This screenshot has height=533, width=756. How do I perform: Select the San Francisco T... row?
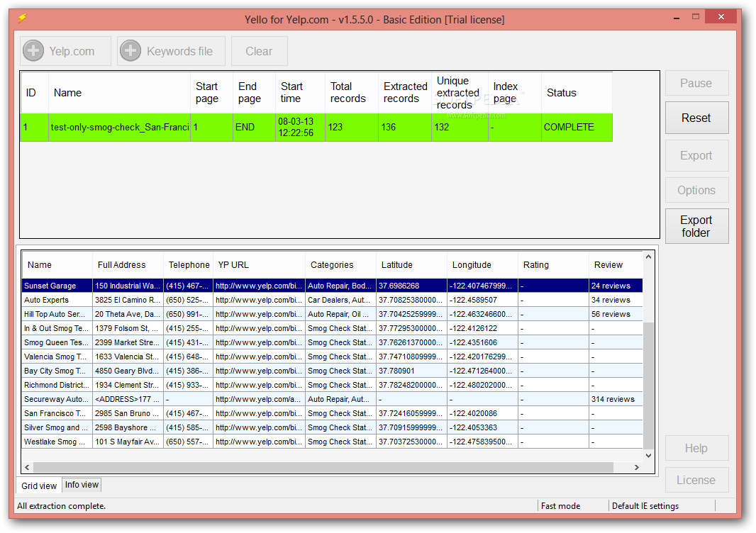point(332,413)
